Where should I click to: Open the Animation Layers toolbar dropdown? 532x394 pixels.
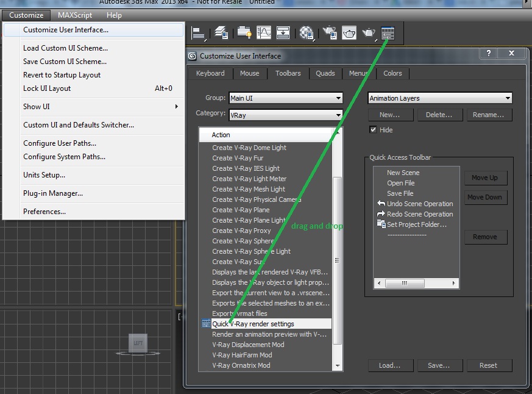440,98
